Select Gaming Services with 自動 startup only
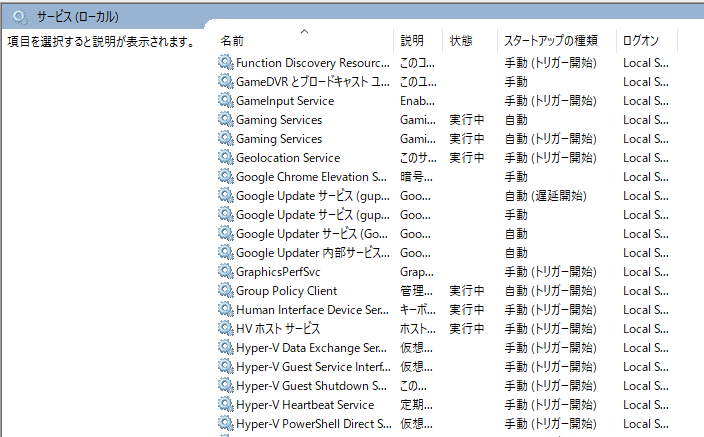The height and width of the screenshot is (437, 704). (x=447, y=119)
